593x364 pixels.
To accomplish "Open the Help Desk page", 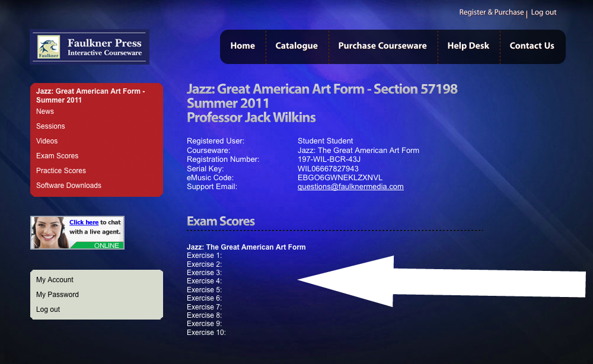I will coord(468,46).
